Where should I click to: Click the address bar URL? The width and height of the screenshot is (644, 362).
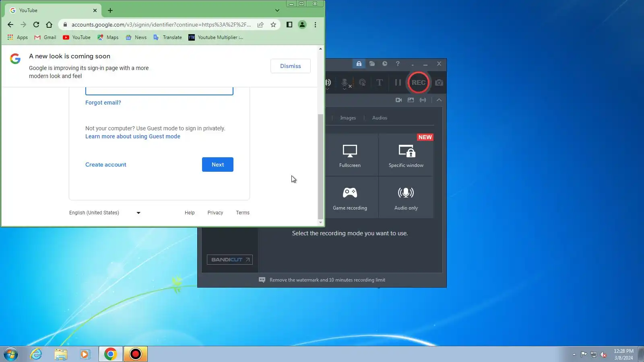point(161,25)
